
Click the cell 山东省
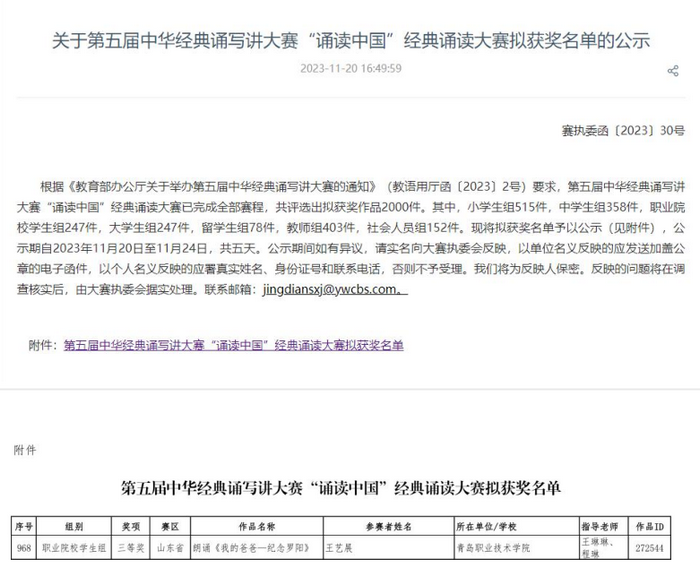171,547
